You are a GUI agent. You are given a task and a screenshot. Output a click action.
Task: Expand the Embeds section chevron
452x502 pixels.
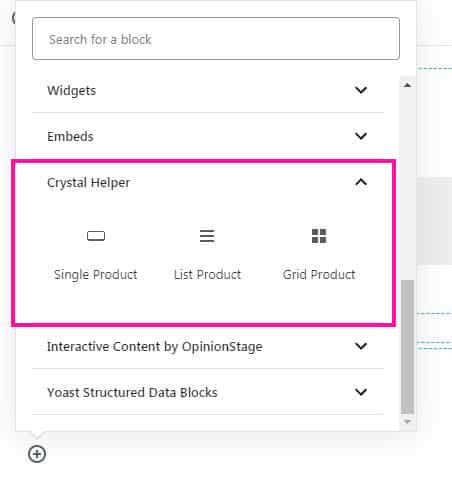pos(361,136)
